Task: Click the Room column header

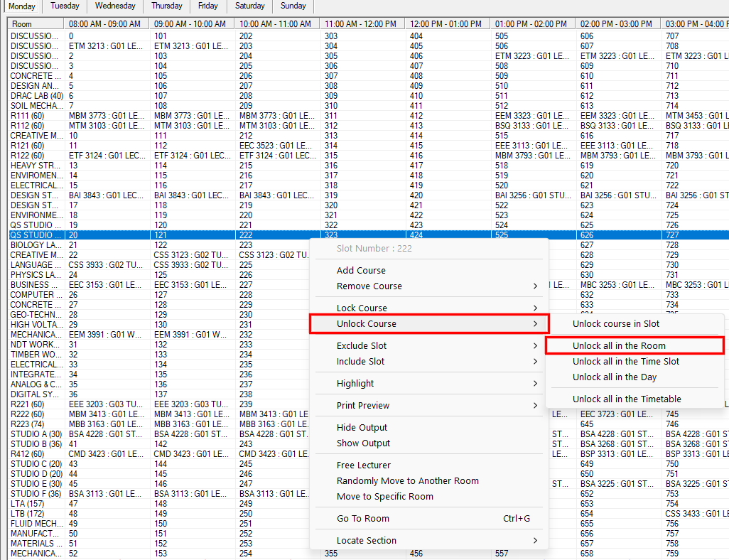Action: [36, 23]
